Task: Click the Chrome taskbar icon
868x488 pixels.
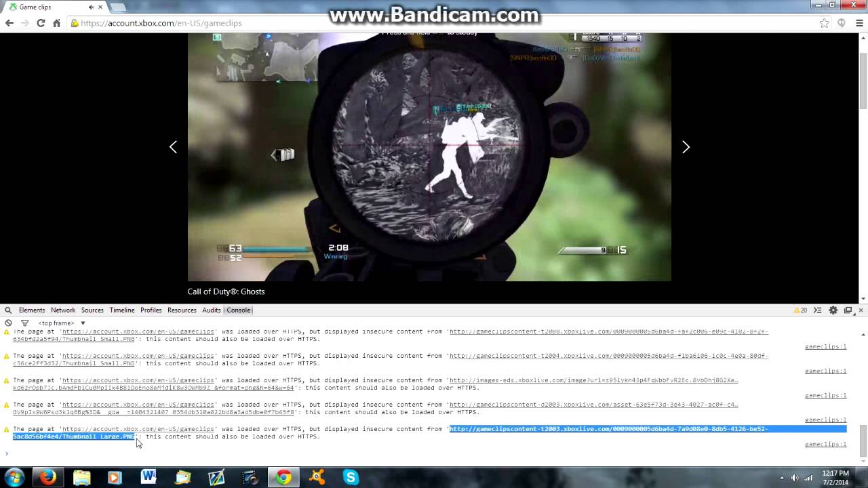Action: point(283,477)
